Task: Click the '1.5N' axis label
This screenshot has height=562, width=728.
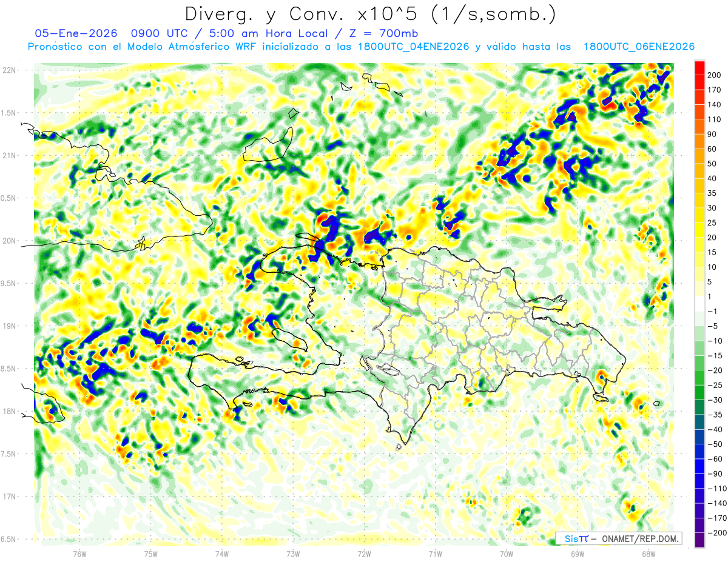Action: (x=9, y=113)
